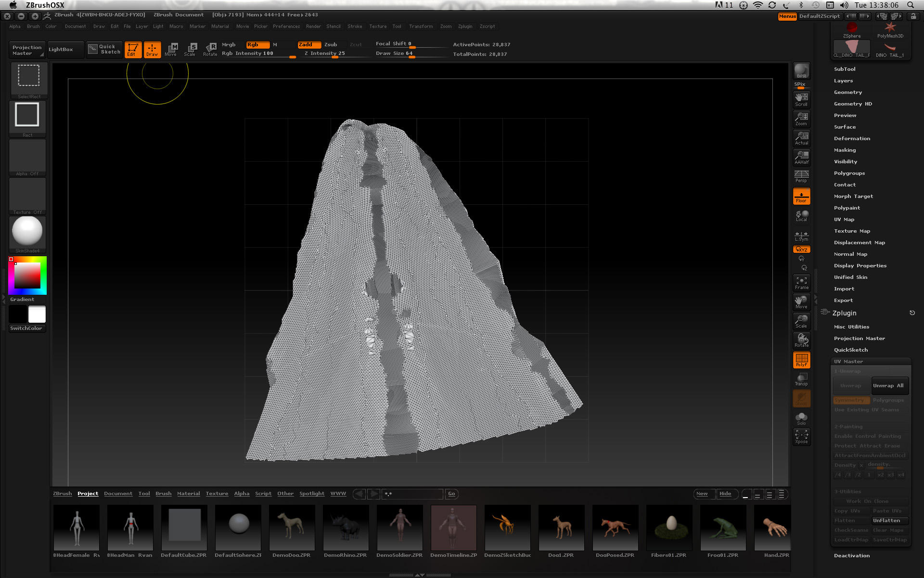Enable Edit mode button
The height and width of the screenshot is (578, 924).
[133, 50]
